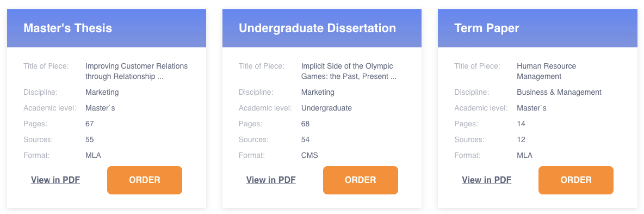Screen dimensions: 644x214
Task: Click the CMS format value
Action: (309, 156)
